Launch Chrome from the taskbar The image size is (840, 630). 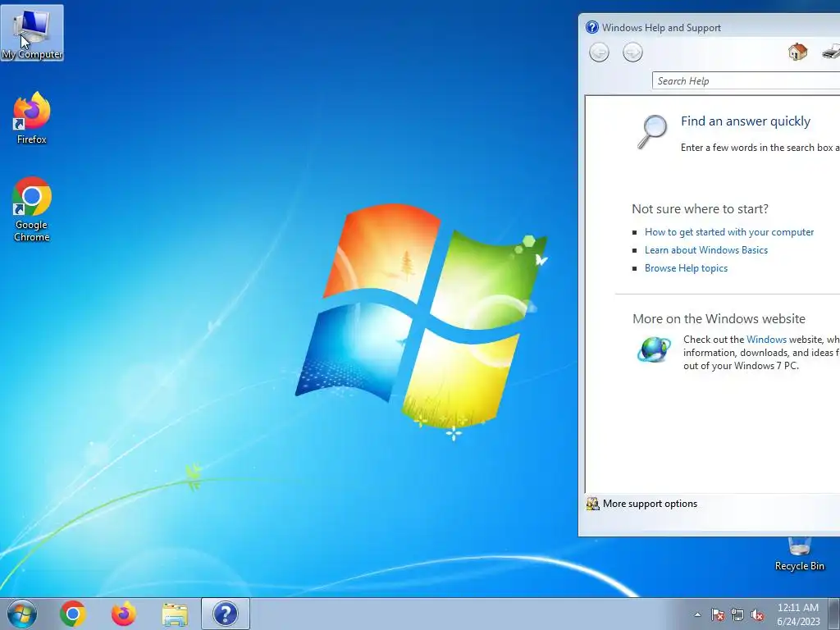[73, 614]
